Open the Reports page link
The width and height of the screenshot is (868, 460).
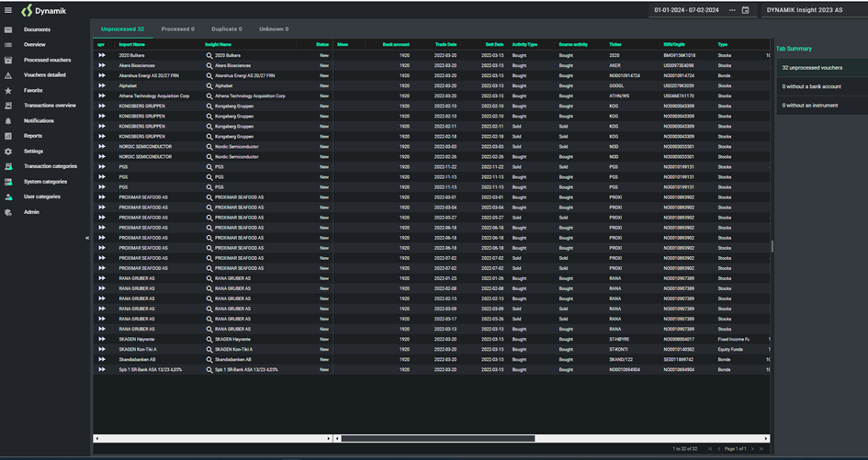click(x=33, y=136)
